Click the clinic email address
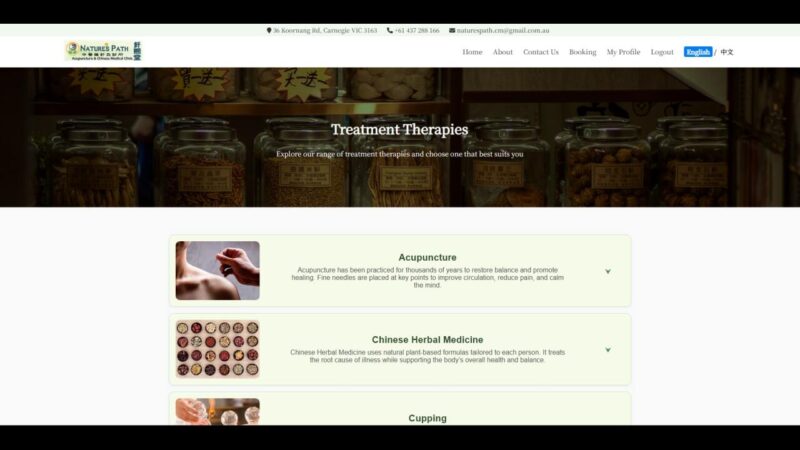800x450 pixels. tap(503, 30)
